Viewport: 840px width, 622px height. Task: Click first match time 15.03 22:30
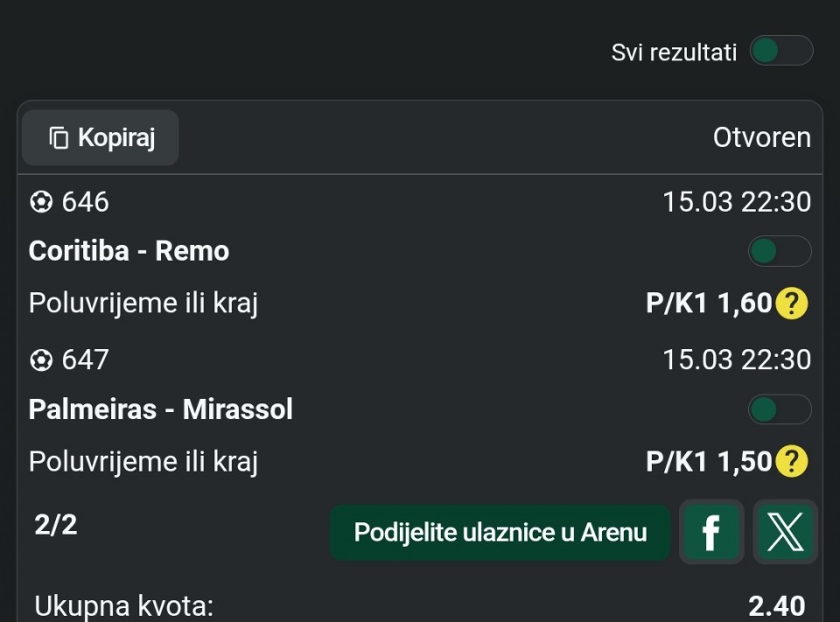(736, 202)
